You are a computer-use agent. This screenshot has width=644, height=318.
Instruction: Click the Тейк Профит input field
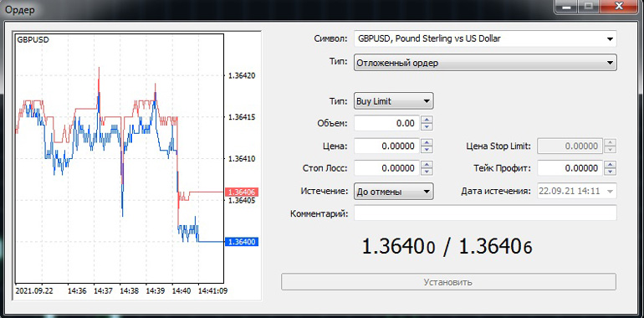[570, 168]
